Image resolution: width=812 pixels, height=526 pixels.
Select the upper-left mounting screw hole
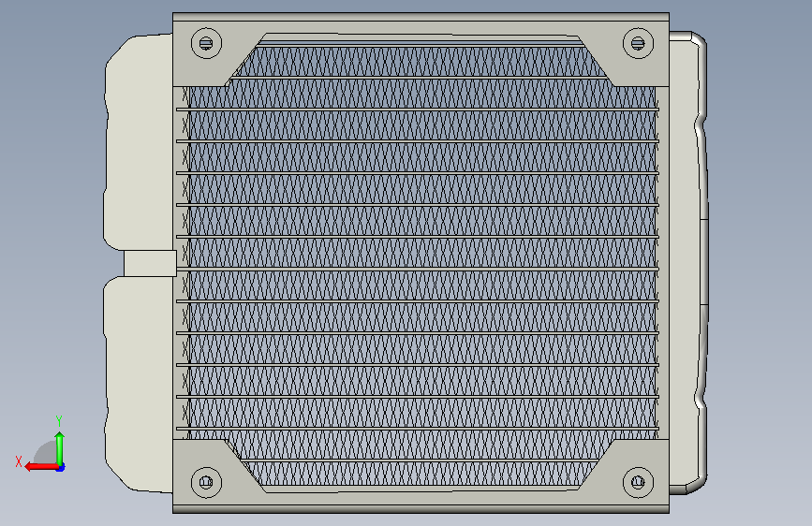[206, 43]
